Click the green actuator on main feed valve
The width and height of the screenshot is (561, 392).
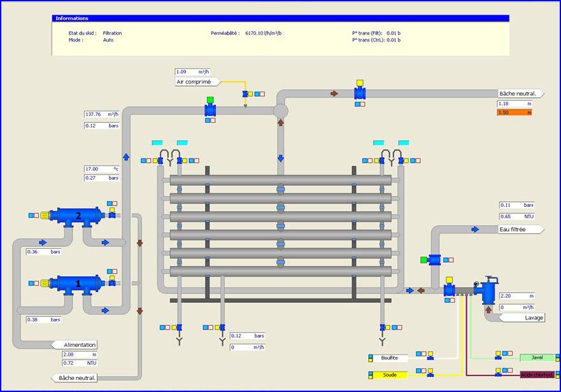click(210, 100)
